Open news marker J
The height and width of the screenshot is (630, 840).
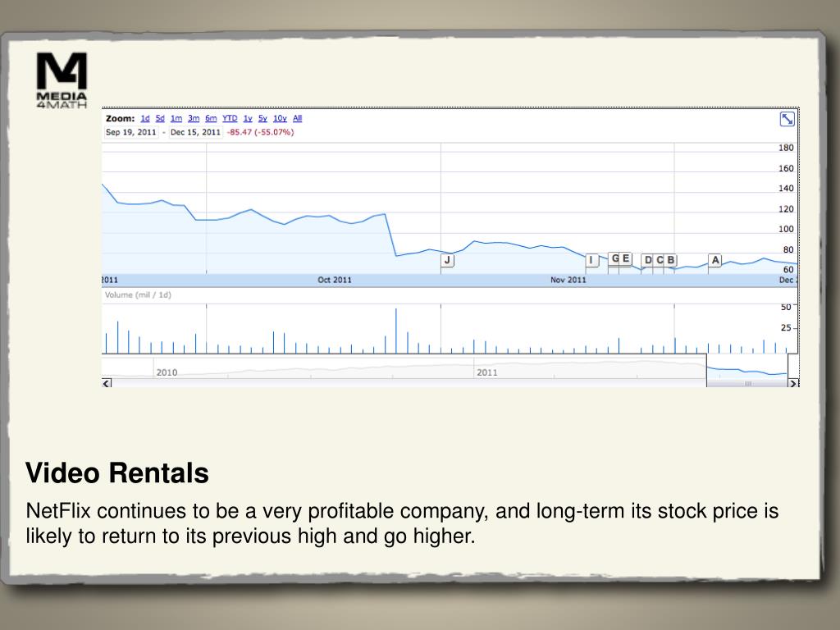point(447,260)
